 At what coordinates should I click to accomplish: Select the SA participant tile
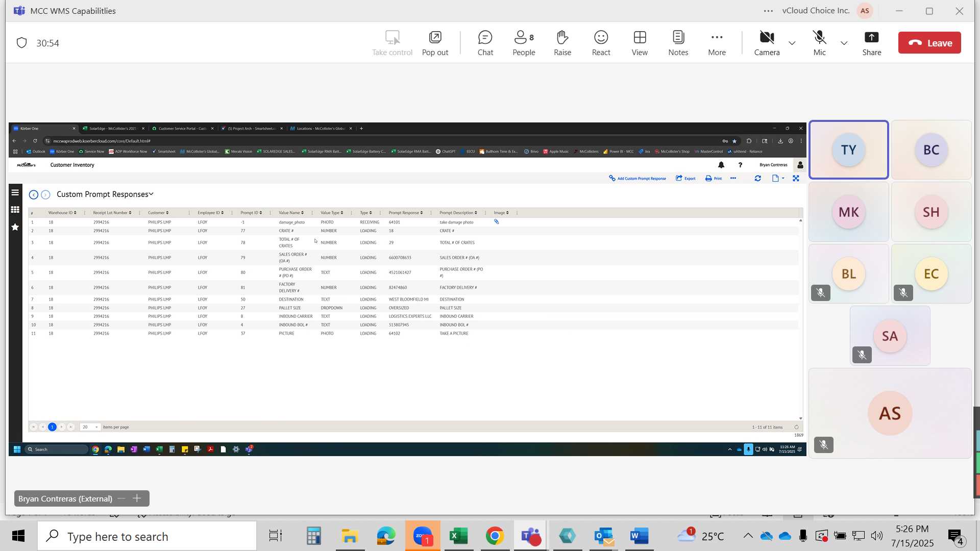click(890, 336)
